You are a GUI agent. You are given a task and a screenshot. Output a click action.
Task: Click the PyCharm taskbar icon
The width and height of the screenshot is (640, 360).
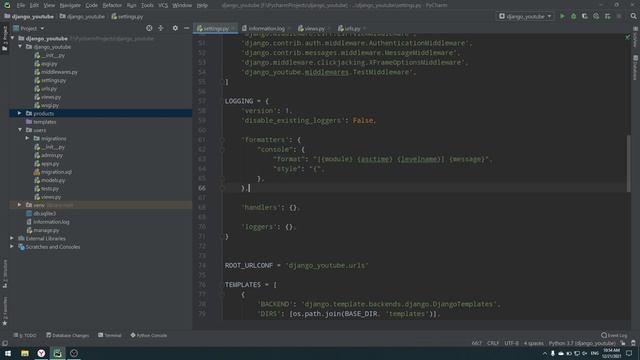coord(58,353)
